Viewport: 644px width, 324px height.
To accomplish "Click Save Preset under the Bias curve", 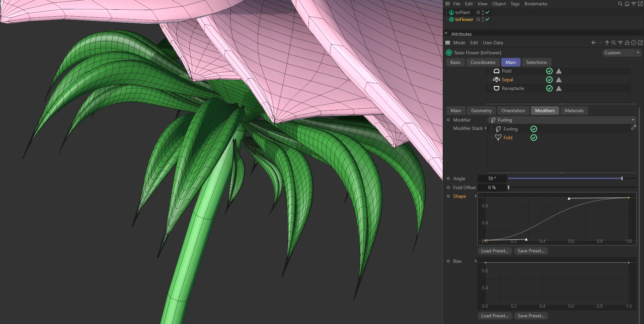I will point(531,316).
